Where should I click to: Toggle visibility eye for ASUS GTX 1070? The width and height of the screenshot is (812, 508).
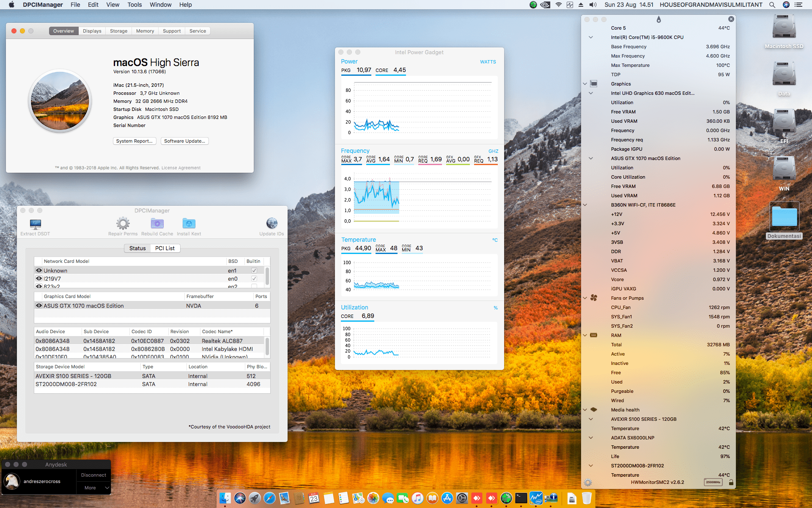click(38, 306)
